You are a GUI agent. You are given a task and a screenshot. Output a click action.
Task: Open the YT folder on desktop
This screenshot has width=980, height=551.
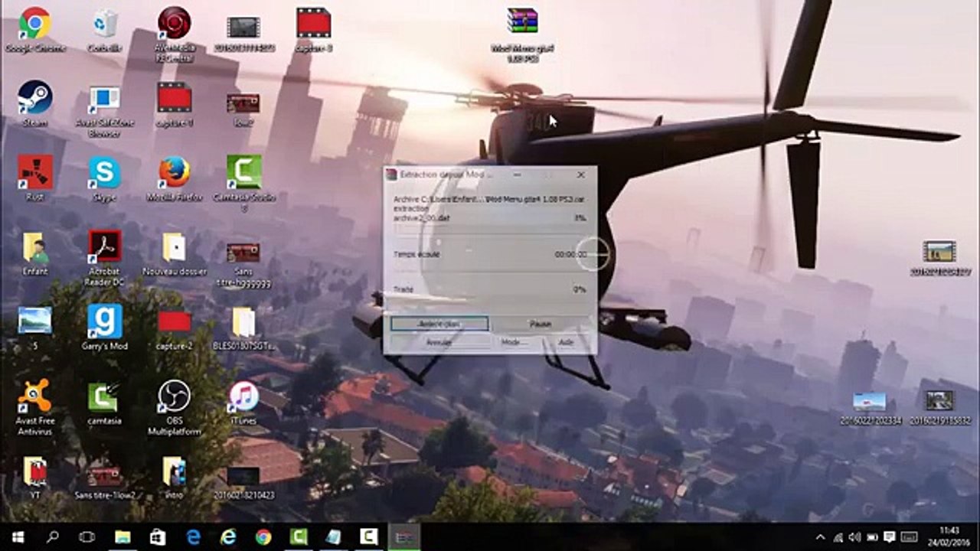pyautogui.click(x=35, y=478)
